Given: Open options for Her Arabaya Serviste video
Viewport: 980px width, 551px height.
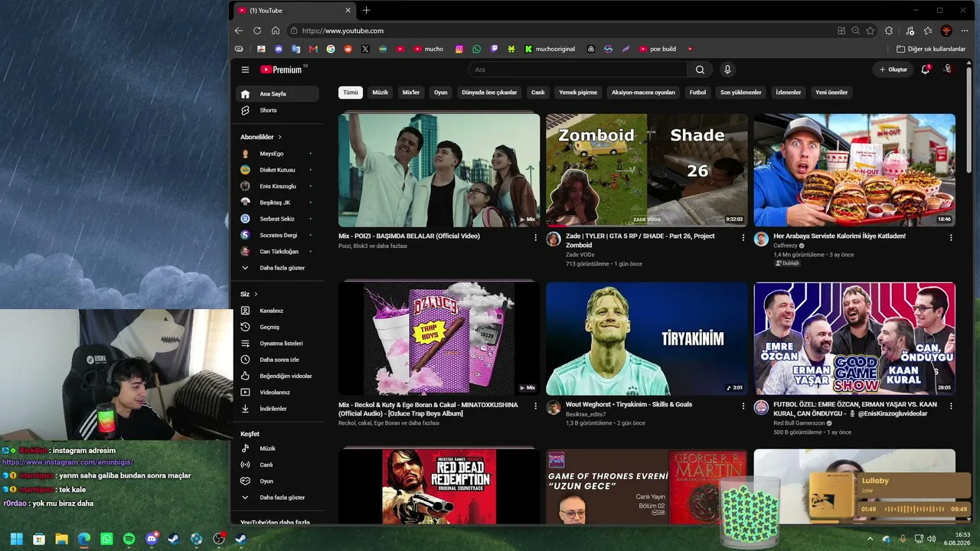Looking at the screenshot, I should tap(951, 238).
